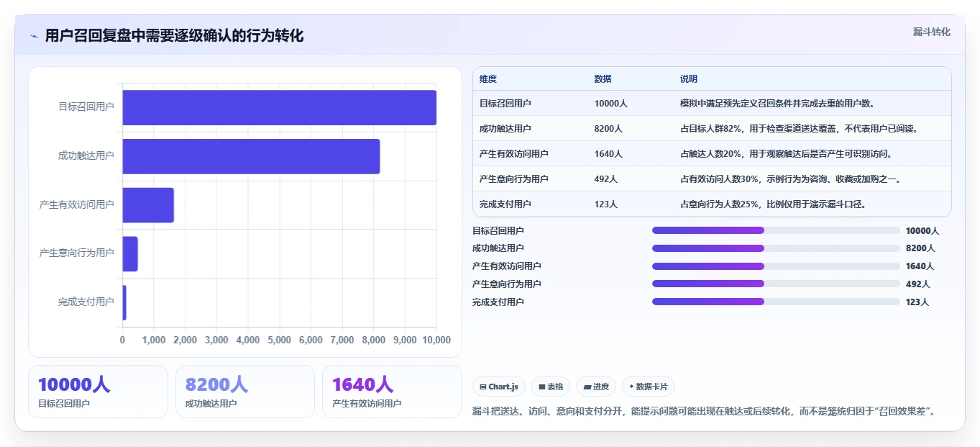Viewport: 980px width, 447px height.
Task: Click the 产生有效访问用户 label on the chart axis
Action: [x=77, y=205]
